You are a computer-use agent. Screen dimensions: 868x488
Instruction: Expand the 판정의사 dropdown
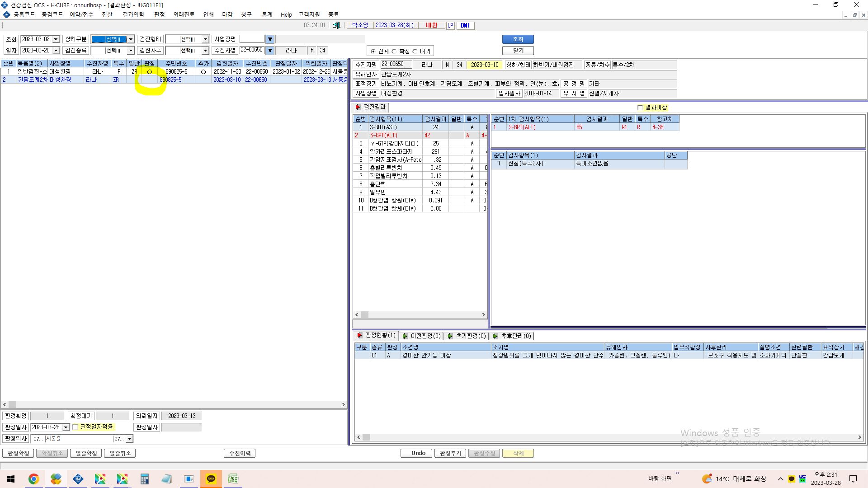pos(129,439)
